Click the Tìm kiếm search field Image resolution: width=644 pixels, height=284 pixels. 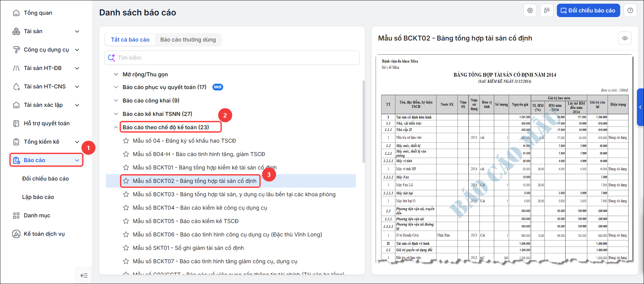pos(232,58)
